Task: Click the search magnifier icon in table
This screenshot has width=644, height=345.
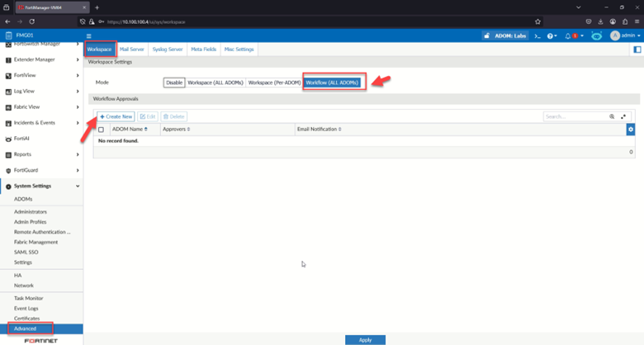Action: (612, 116)
